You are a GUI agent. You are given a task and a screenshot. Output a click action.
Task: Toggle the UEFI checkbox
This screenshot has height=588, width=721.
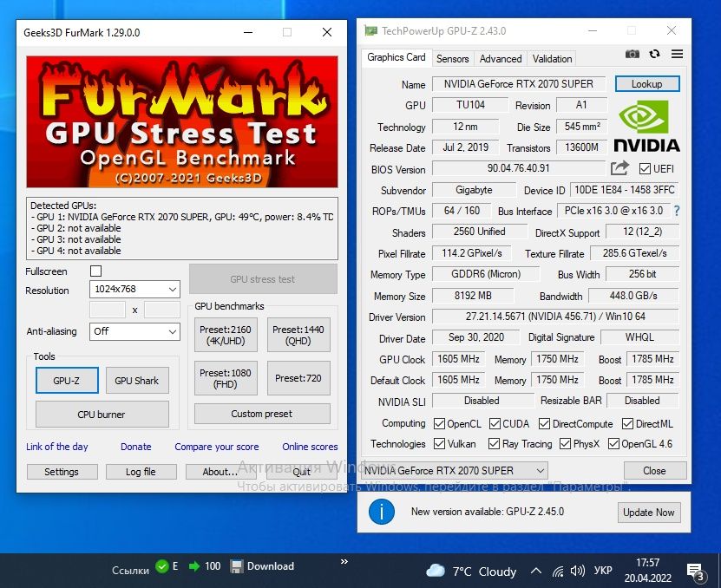645,169
